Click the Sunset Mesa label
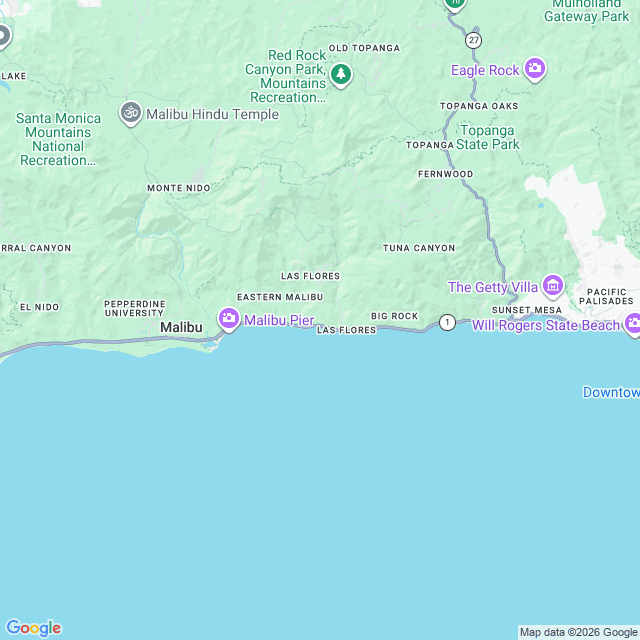The width and height of the screenshot is (640, 640). pyautogui.click(x=527, y=310)
